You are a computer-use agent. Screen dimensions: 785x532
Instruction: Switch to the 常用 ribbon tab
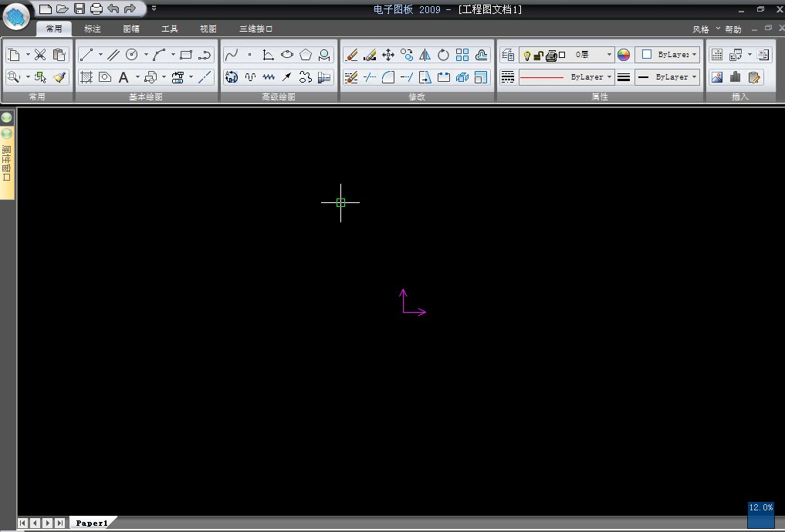pyautogui.click(x=54, y=29)
